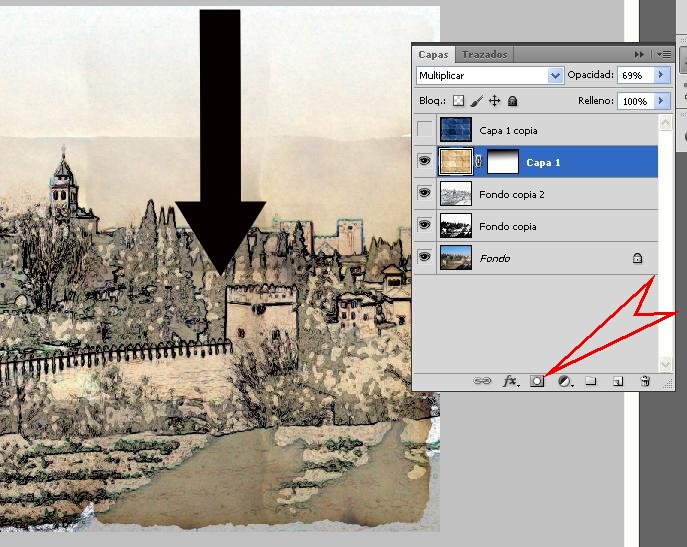Viewport: 687px width, 547px height.
Task: Show the hidden Capa 1 copia layer
Action: [425, 130]
